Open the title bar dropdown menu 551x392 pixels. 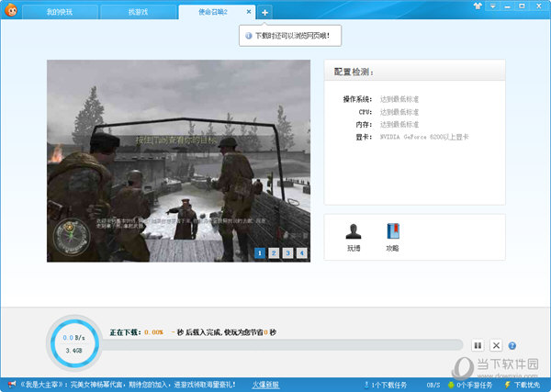click(492, 6)
